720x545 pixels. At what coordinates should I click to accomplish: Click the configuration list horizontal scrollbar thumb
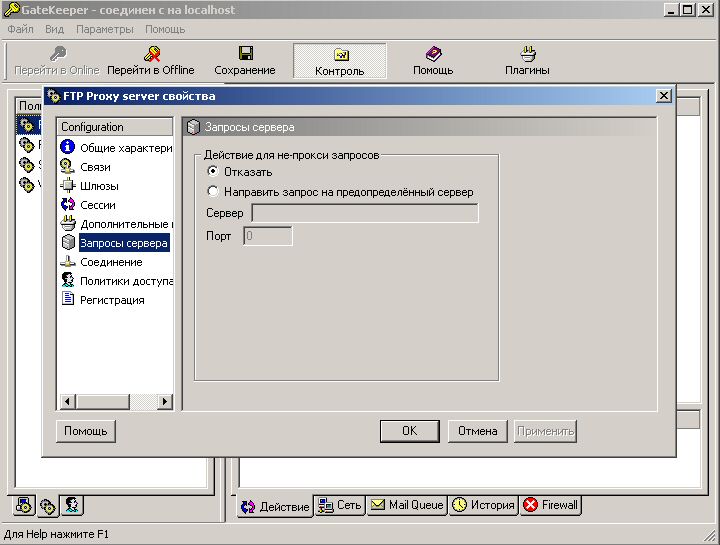click(102, 401)
